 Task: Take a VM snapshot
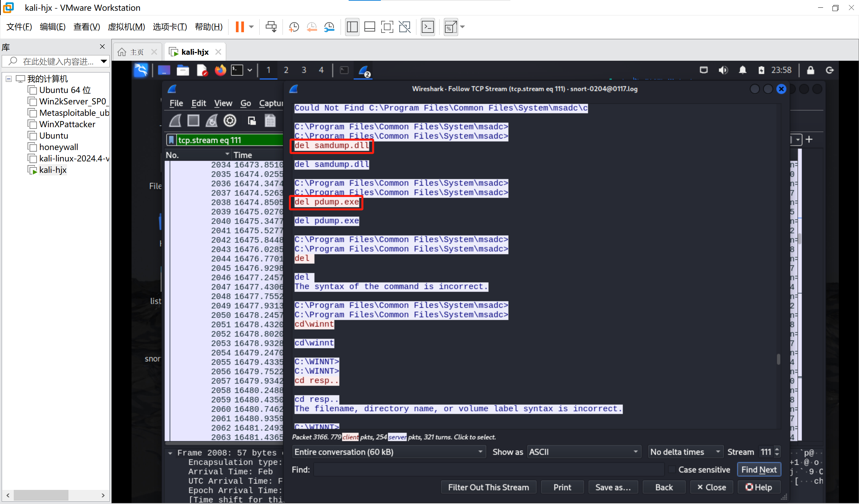coord(294,27)
